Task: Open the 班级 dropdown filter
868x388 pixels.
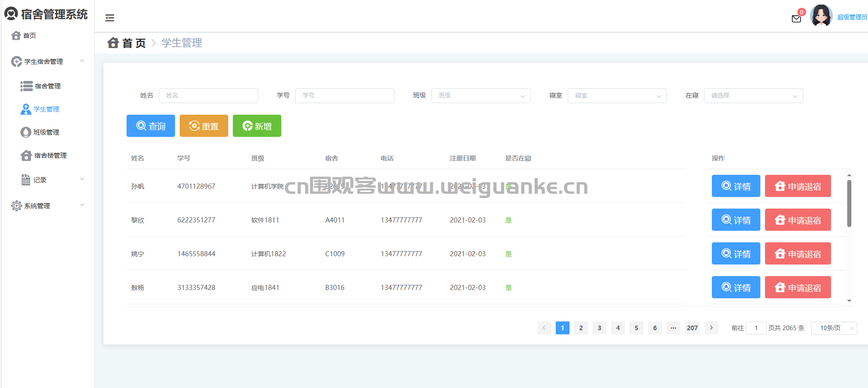Action: click(x=481, y=96)
